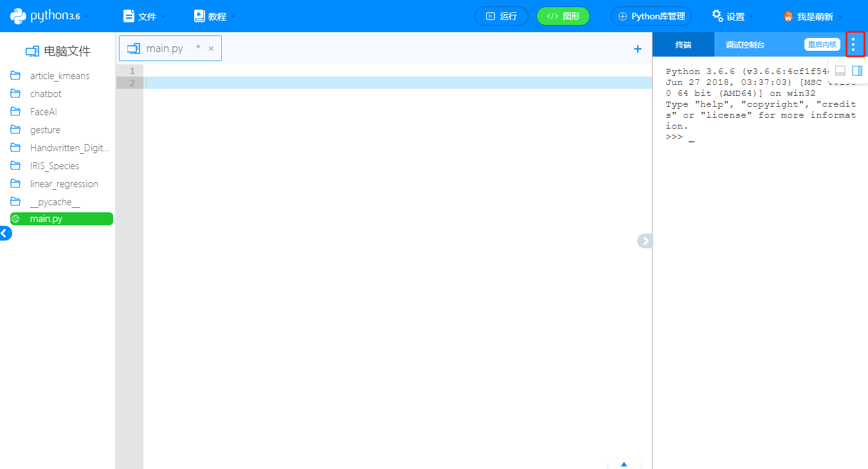Switch to the 调试控制台 tab
This screenshot has width=868, height=469.
click(x=745, y=44)
